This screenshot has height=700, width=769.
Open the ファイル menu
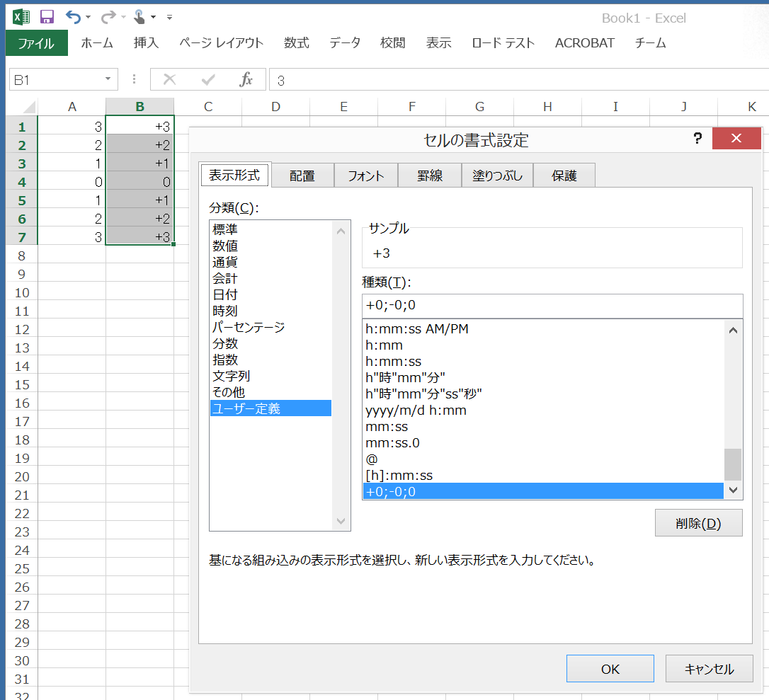coord(36,43)
